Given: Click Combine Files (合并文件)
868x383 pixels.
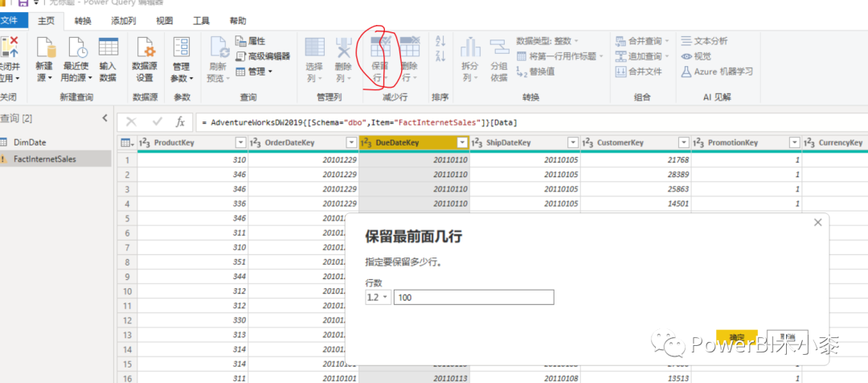Looking at the screenshot, I should coord(639,71).
